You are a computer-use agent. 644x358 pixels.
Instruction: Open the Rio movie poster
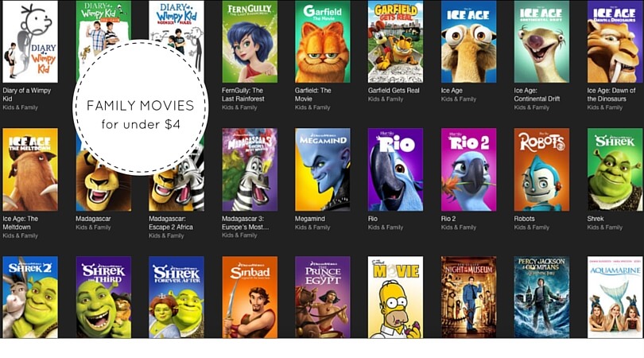coord(395,169)
